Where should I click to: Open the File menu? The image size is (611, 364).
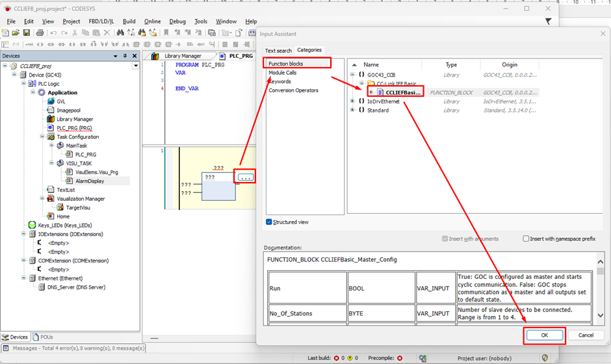11,21
